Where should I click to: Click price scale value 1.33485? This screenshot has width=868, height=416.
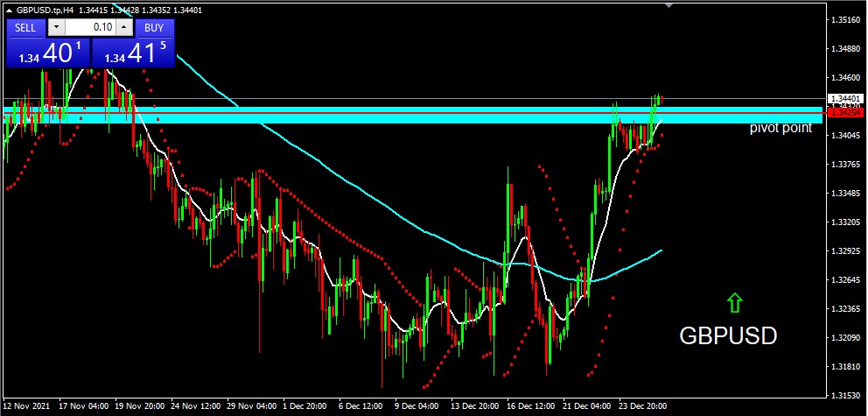click(846, 194)
